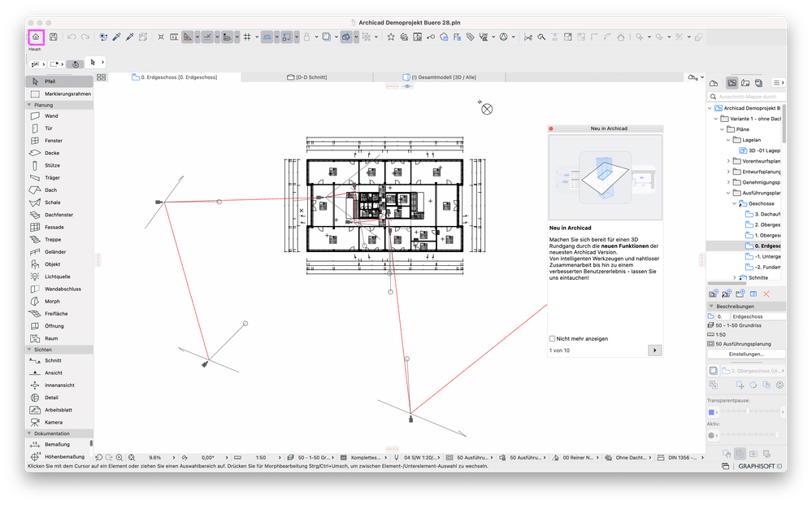
Task: Toggle the trace reference button in side panel
Action: point(713,371)
